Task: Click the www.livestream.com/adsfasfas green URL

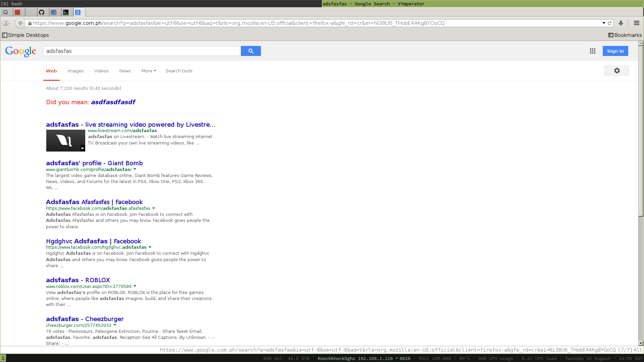Action: (122, 130)
